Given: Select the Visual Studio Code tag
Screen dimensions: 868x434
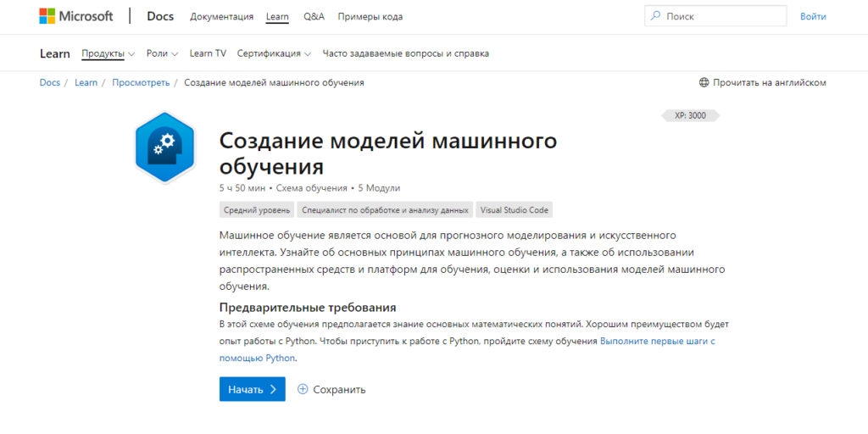Looking at the screenshot, I should [515, 210].
